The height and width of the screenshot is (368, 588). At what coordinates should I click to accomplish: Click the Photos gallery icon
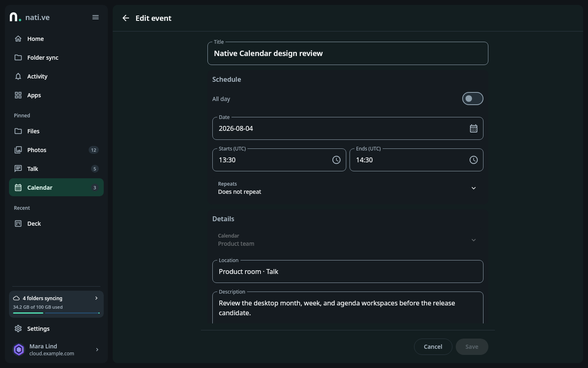[18, 150]
